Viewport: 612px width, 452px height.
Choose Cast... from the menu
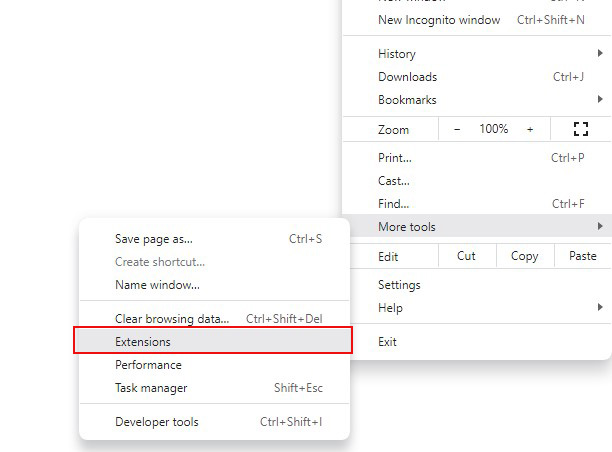click(x=477, y=181)
